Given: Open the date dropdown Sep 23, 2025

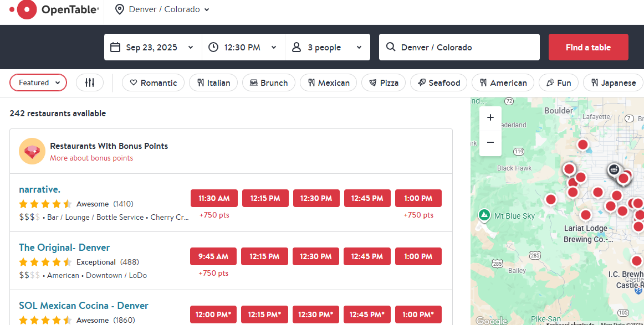Looking at the screenshot, I should click(x=153, y=47).
